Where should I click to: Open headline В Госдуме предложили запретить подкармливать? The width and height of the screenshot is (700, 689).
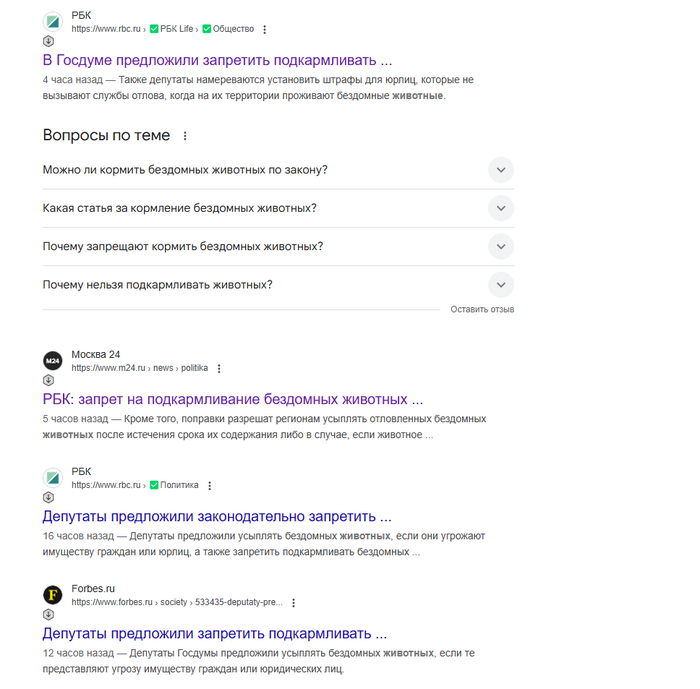pos(217,60)
